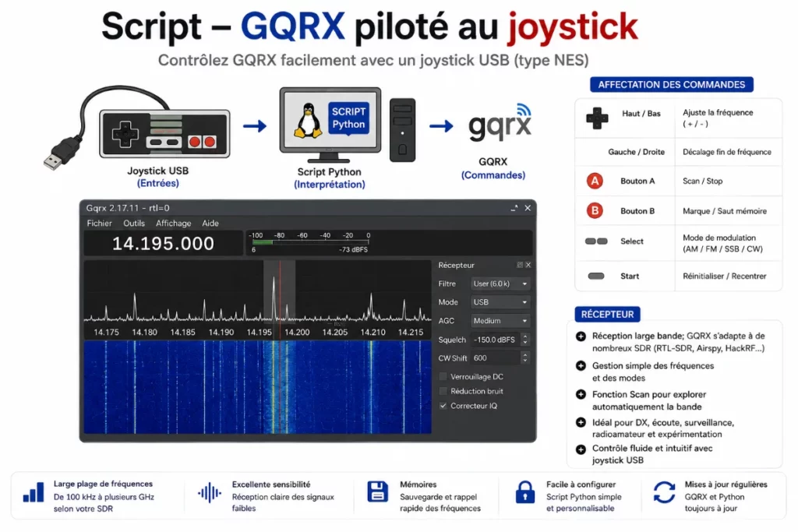Close the Gqrx window
Screen dimensions: 798x532
(528, 208)
